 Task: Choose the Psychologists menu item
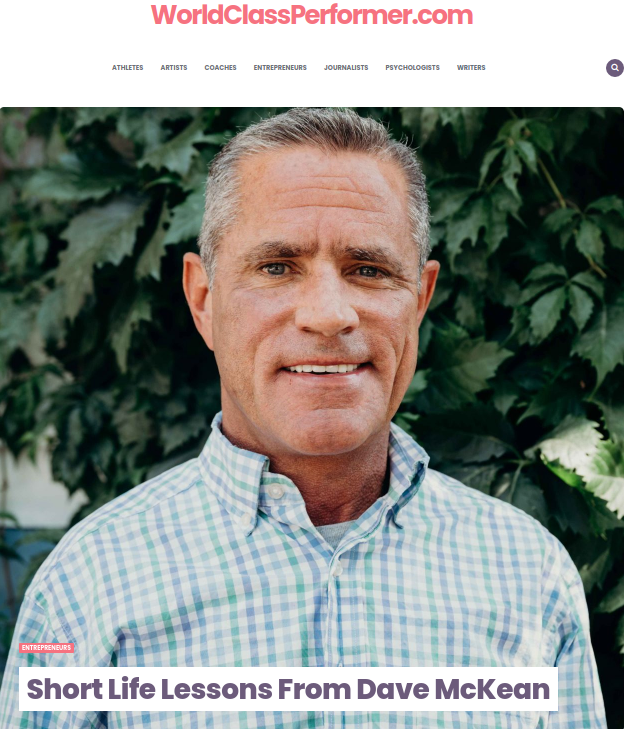pyautogui.click(x=413, y=67)
